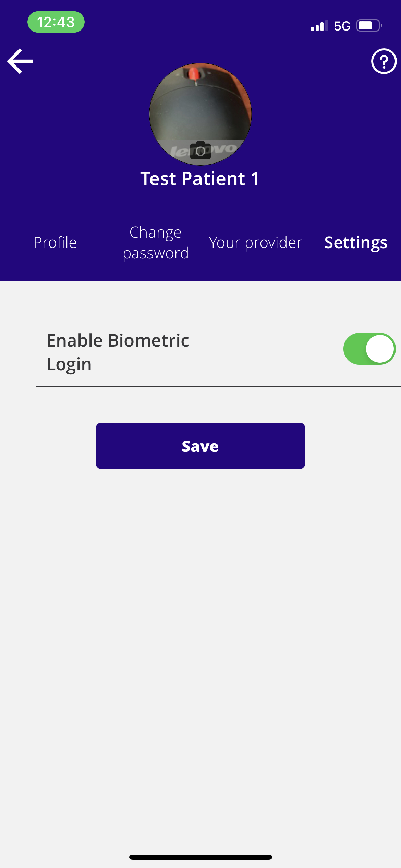The width and height of the screenshot is (401, 868).
Task: Open the Profile tab
Action: pyautogui.click(x=55, y=243)
